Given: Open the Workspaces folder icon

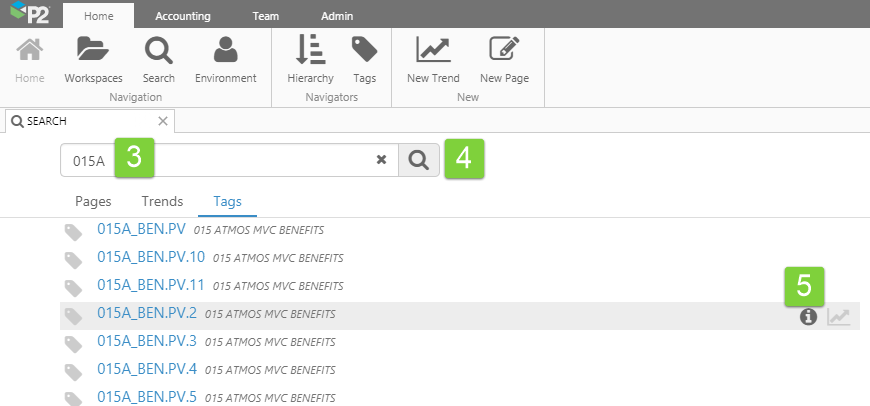Looking at the screenshot, I should click(x=92, y=51).
